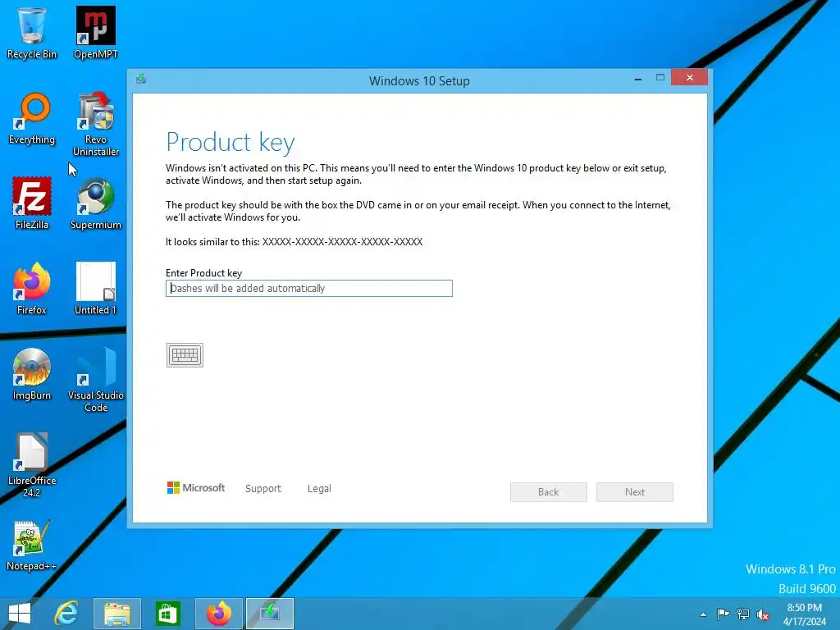Viewport: 840px width, 630px height.
Task: Select the Notepad++ desktop shortcut
Action: [32, 545]
